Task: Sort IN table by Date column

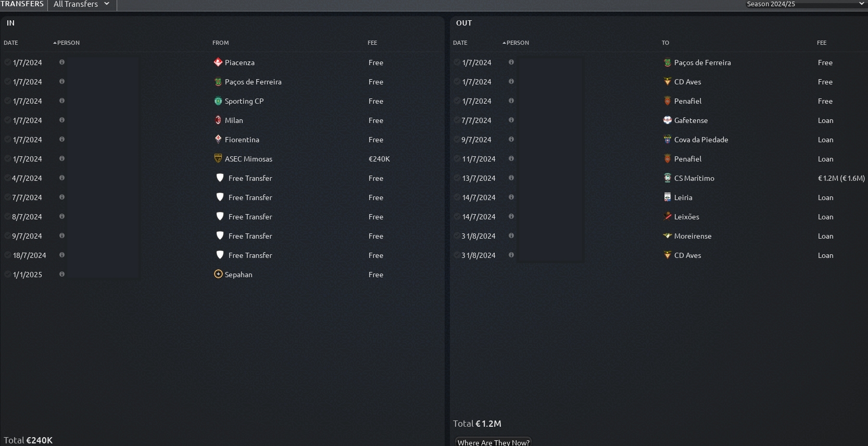Action: (x=11, y=43)
